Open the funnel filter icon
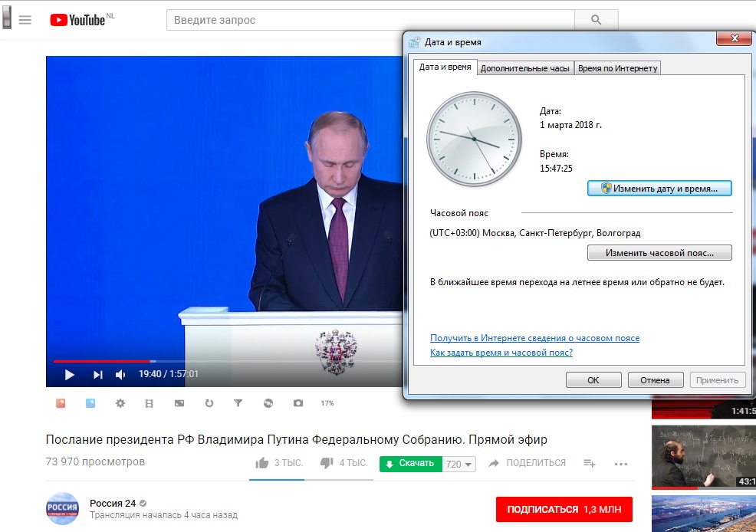The width and height of the screenshot is (756, 532). tap(238, 403)
